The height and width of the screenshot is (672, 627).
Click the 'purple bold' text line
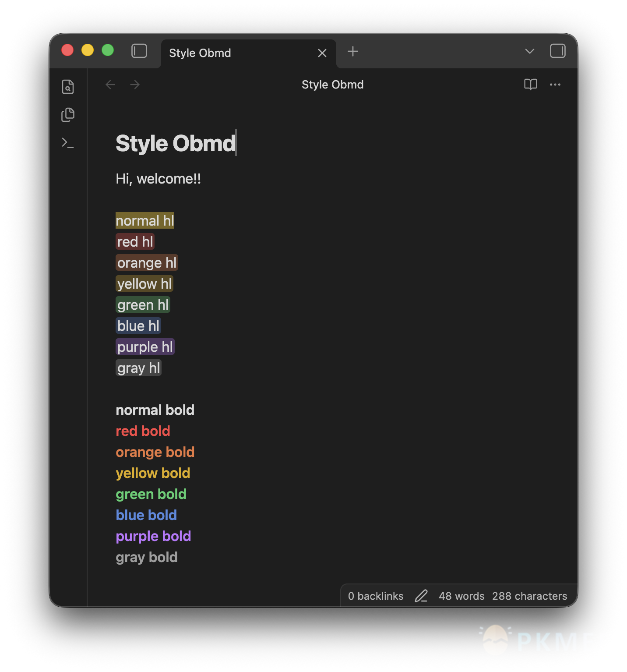click(x=153, y=536)
